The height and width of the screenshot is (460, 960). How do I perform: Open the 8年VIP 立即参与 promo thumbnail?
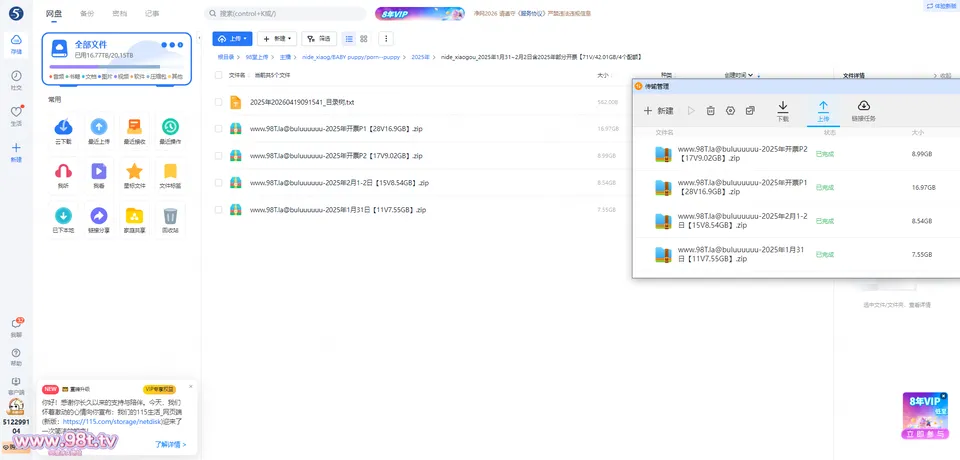[x=925, y=416]
